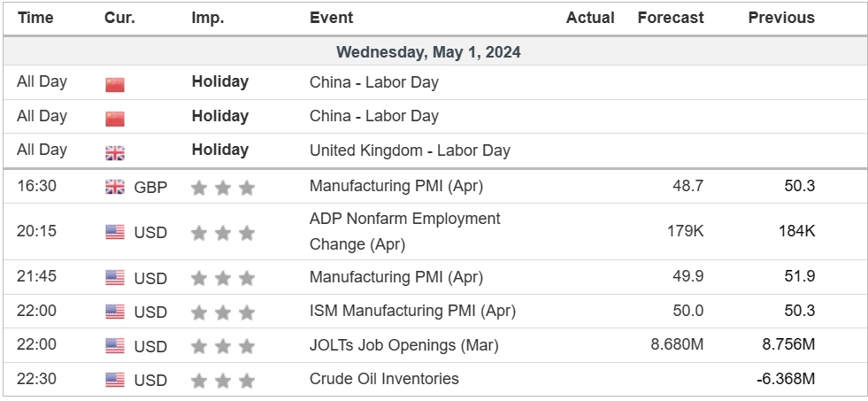Image resolution: width=868 pixels, height=401 pixels.
Task: Click the importance stars for ISM Manufacturing PMI
Action: pyautogui.click(x=223, y=312)
